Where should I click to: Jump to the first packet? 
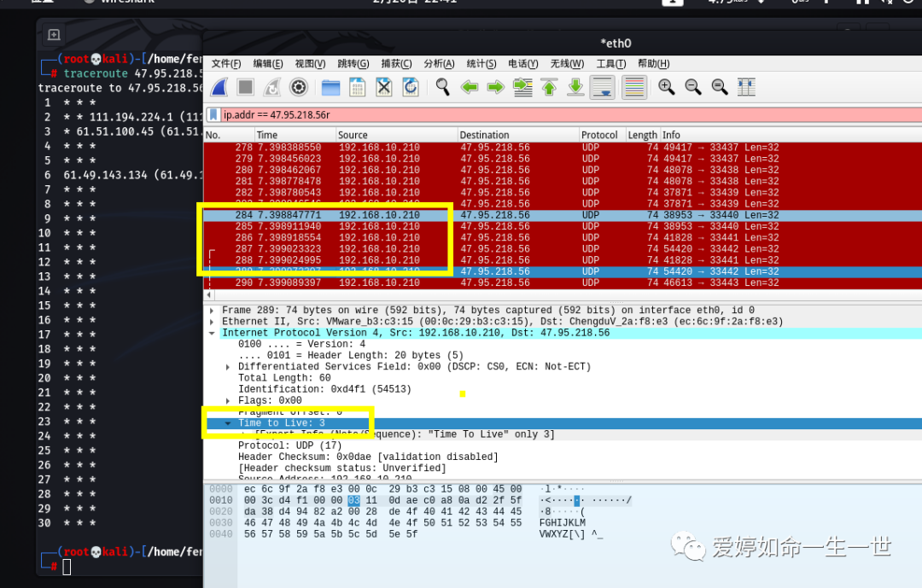(549, 88)
